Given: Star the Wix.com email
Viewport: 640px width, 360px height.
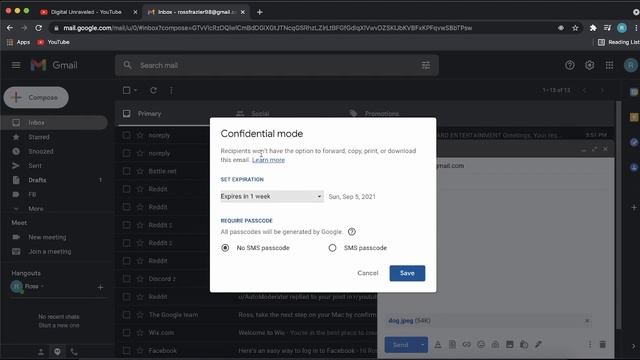Looking at the screenshot, I should 140,333.
